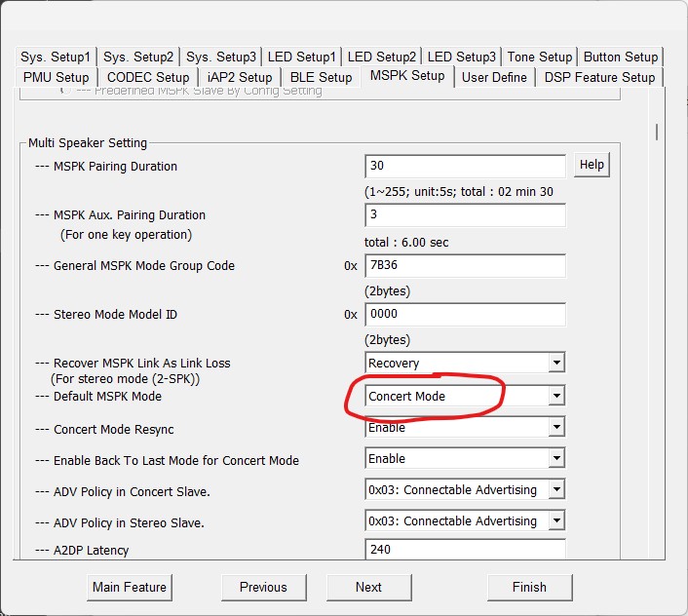Select the LED Setup1 tab

pos(301,58)
